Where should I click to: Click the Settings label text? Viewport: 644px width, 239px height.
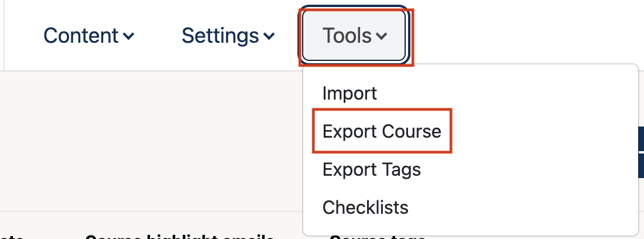[220, 36]
